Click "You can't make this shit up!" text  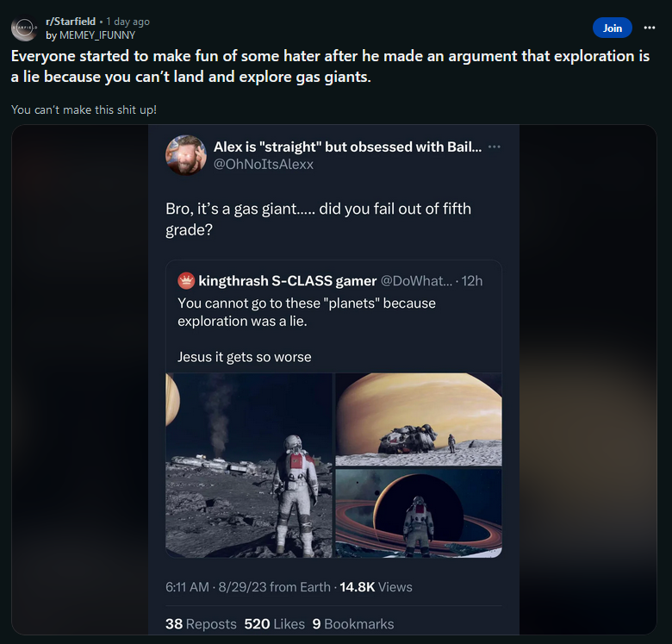pyautogui.click(x=84, y=109)
